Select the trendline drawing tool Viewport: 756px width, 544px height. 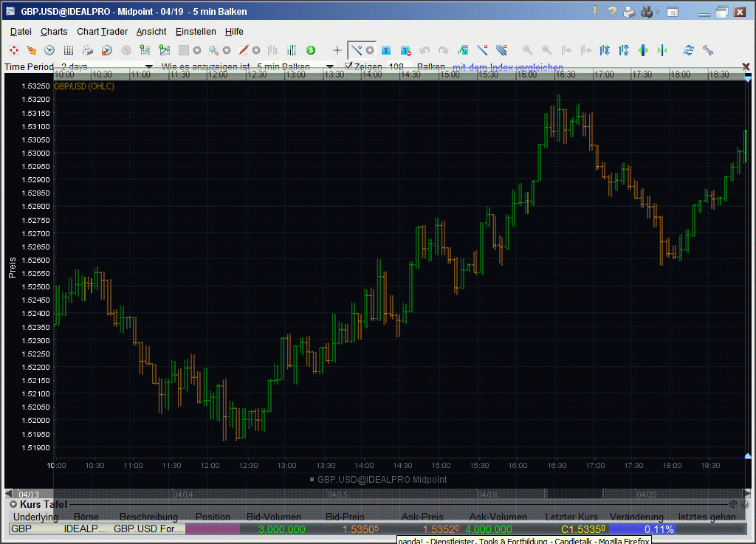pyautogui.click(x=356, y=50)
